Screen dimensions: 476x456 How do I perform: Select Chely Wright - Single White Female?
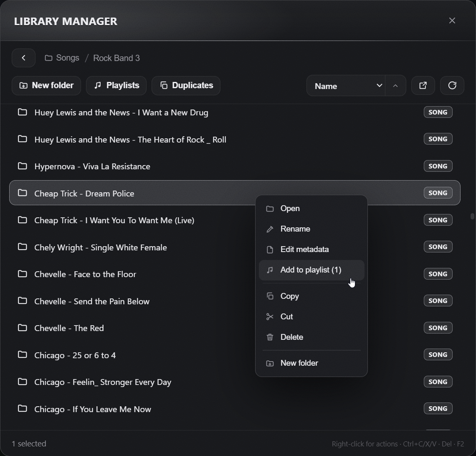(101, 247)
